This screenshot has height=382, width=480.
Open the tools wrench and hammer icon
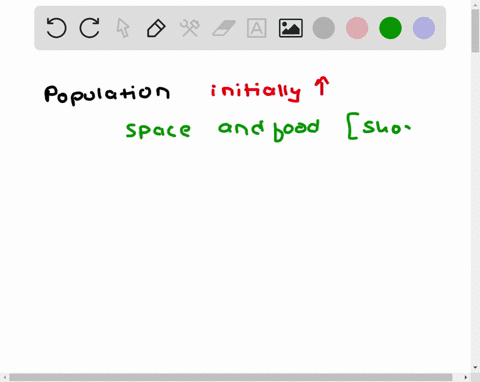coord(190,28)
